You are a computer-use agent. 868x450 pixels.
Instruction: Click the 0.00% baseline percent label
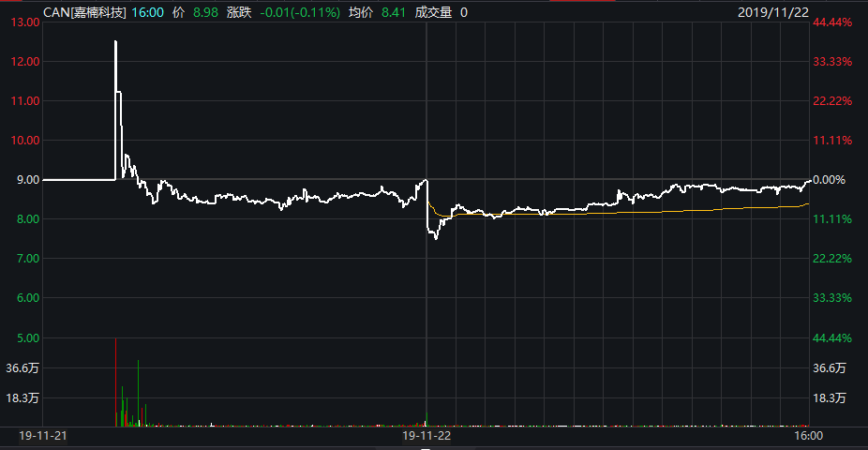(x=829, y=180)
